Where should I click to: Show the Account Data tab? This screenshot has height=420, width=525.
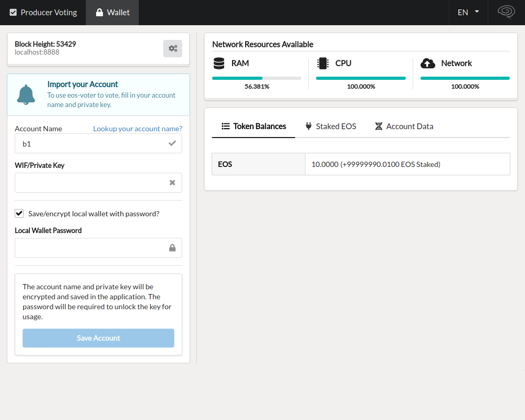pyautogui.click(x=404, y=126)
